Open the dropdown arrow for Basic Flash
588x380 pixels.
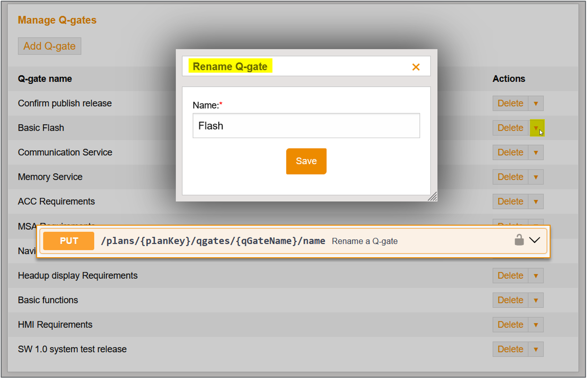[x=536, y=128]
